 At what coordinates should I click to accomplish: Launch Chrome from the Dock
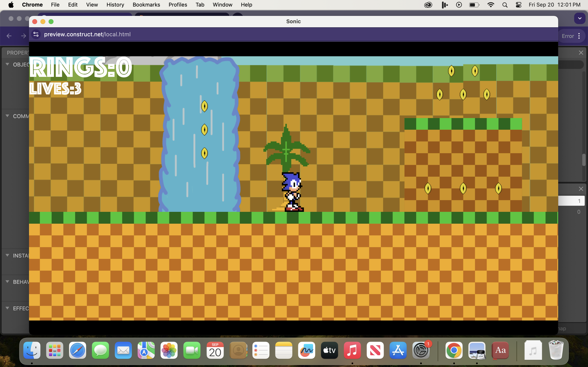click(454, 350)
